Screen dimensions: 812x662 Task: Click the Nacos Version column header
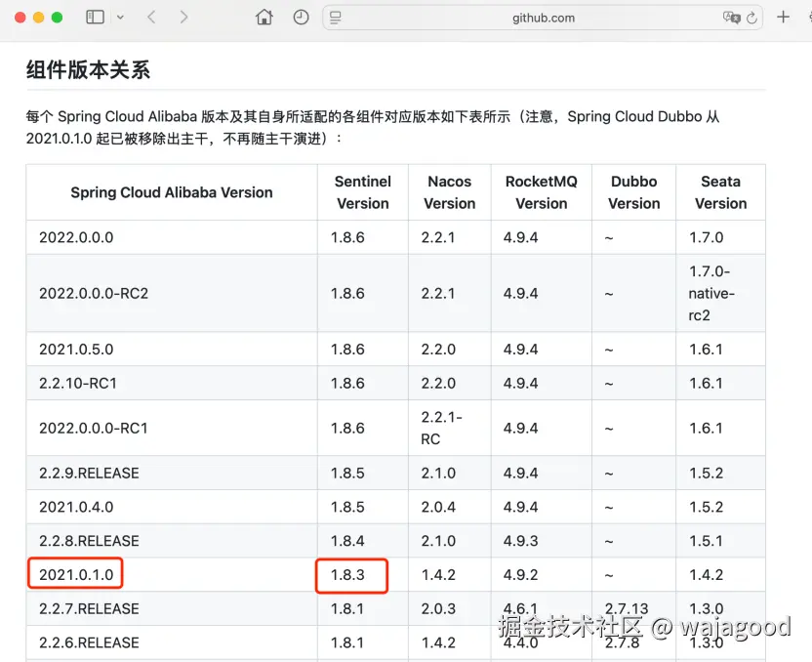(x=450, y=192)
